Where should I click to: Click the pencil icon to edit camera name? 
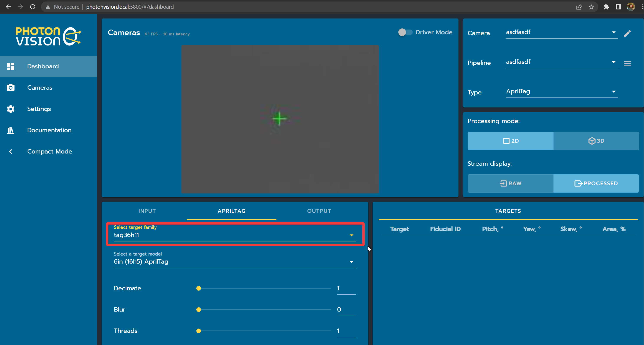[628, 33]
